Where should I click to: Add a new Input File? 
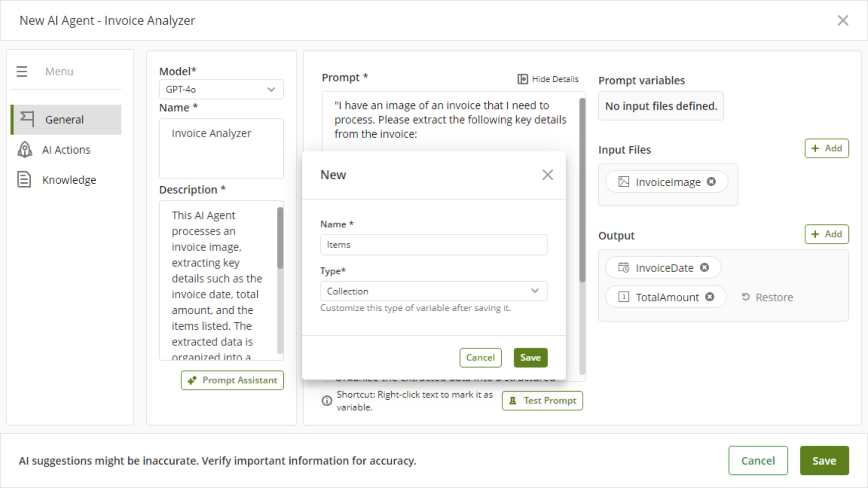[826, 149]
